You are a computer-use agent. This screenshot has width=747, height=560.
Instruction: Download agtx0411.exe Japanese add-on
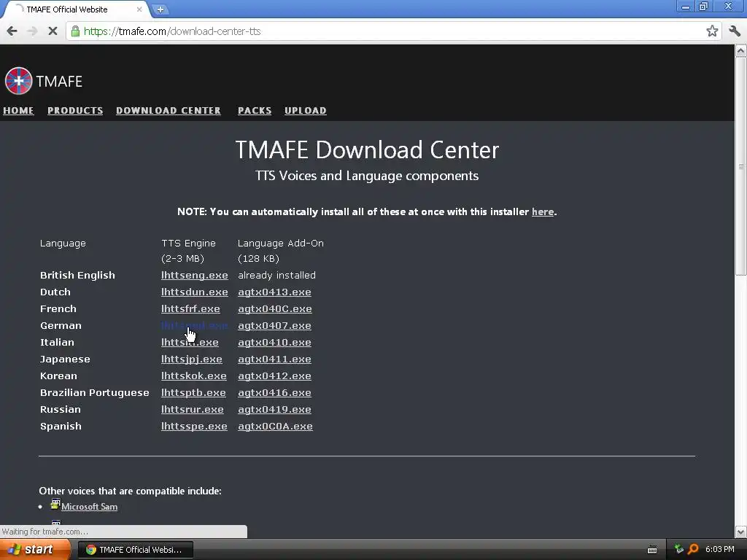(274, 359)
